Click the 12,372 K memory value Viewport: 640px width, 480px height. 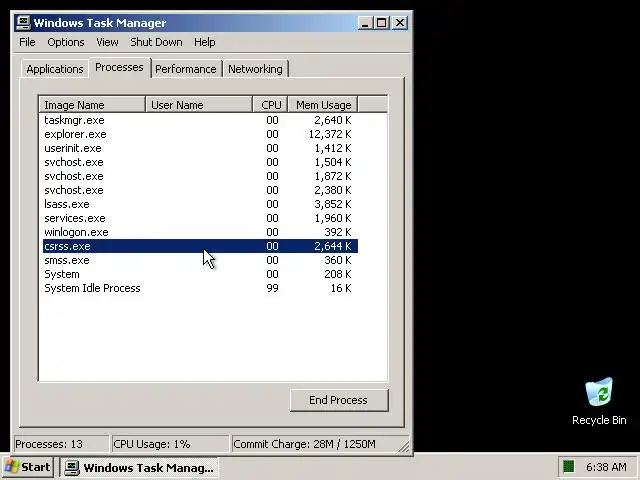(x=330, y=134)
